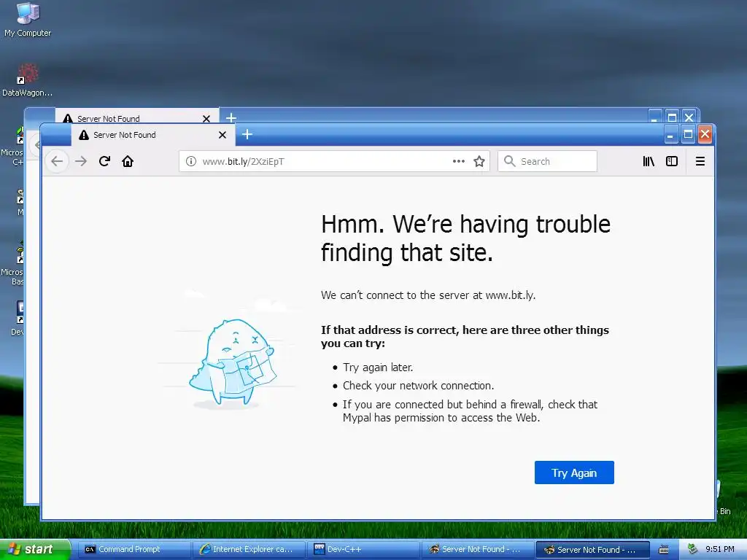The image size is (747, 560).
Task: Switch to first Server Not Found taskbar item
Action: [x=478, y=550]
